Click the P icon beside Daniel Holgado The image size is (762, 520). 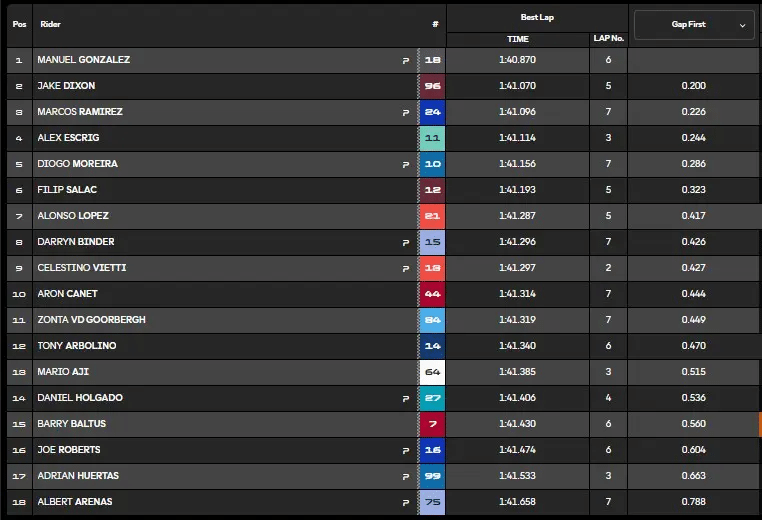click(405, 398)
